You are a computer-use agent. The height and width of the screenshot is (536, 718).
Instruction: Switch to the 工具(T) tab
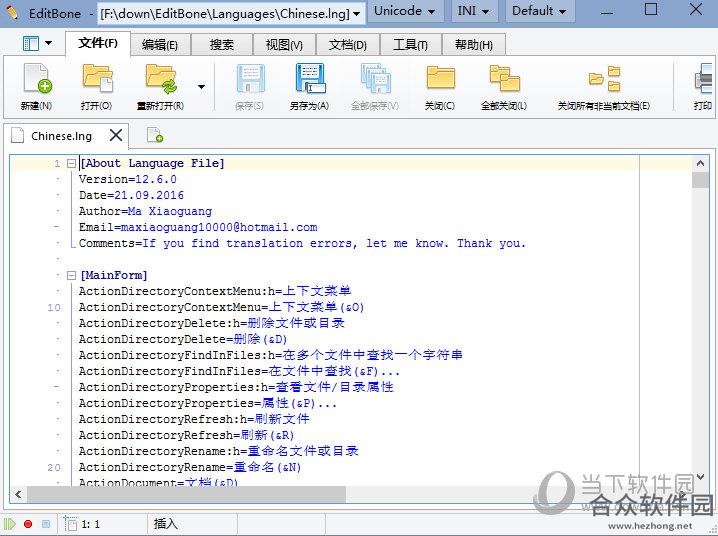[410, 45]
